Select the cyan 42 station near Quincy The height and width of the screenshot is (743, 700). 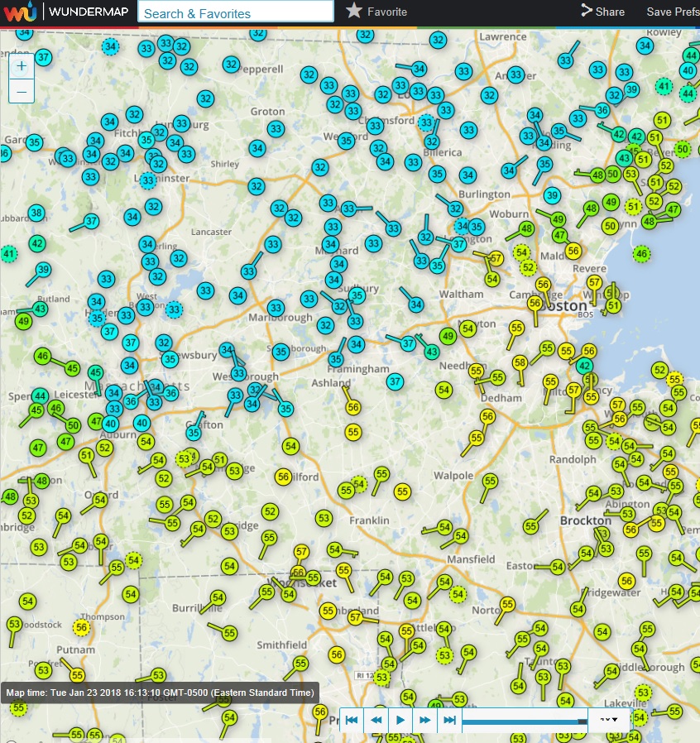(584, 366)
